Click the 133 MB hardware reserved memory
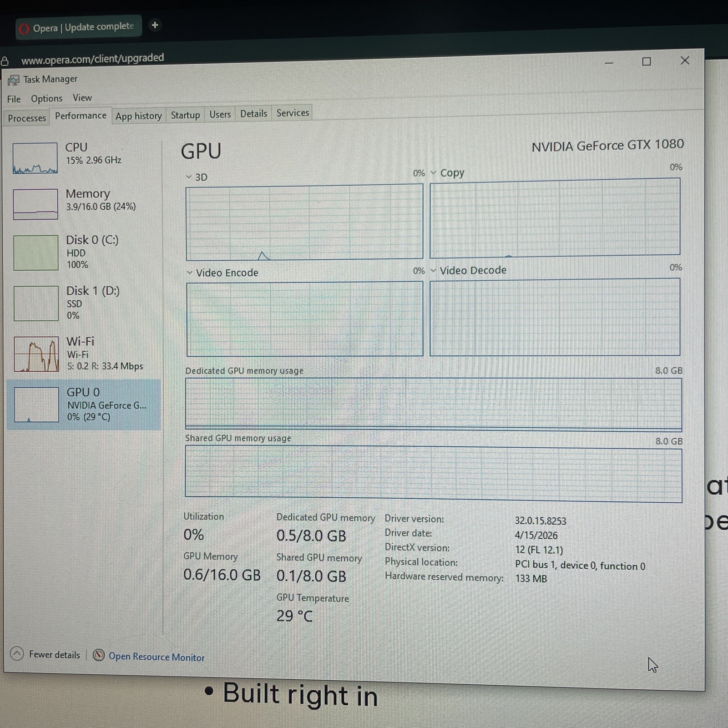Screen dimensions: 728x728 point(531,579)
